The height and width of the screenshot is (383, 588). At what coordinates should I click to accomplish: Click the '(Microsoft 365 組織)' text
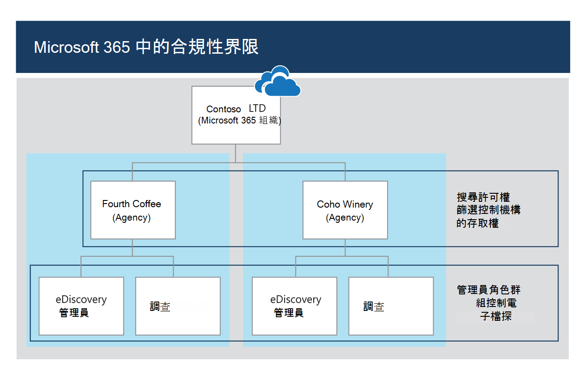pyautogui.click(x=239, y=120)
